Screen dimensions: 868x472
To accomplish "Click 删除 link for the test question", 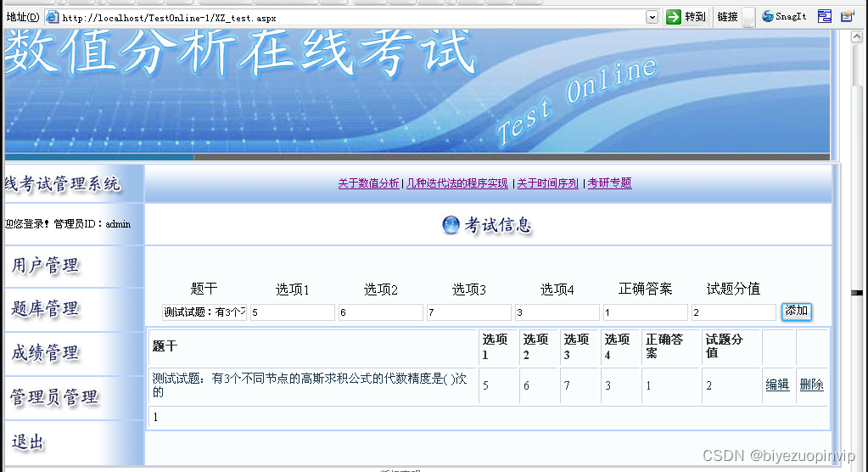I will (x=811, y=385).
